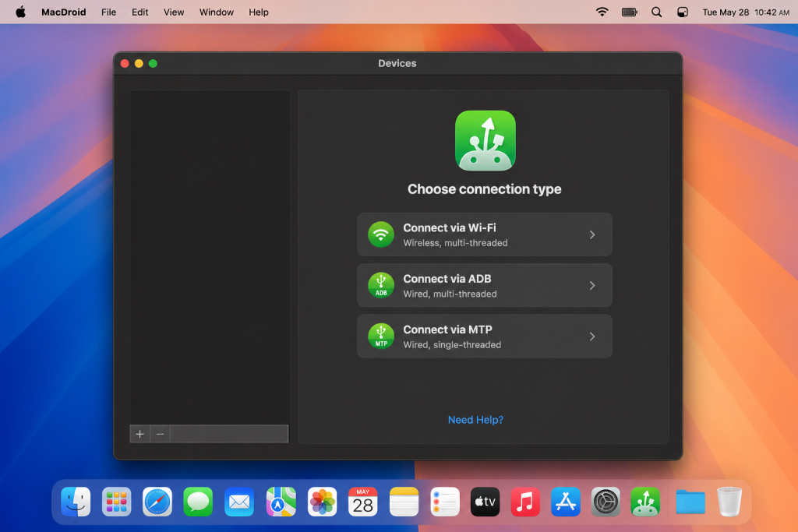798x532 pixels.
Task: Open Control Center from the menu bar
Action: pyautogui.click(x=683, y=12)
